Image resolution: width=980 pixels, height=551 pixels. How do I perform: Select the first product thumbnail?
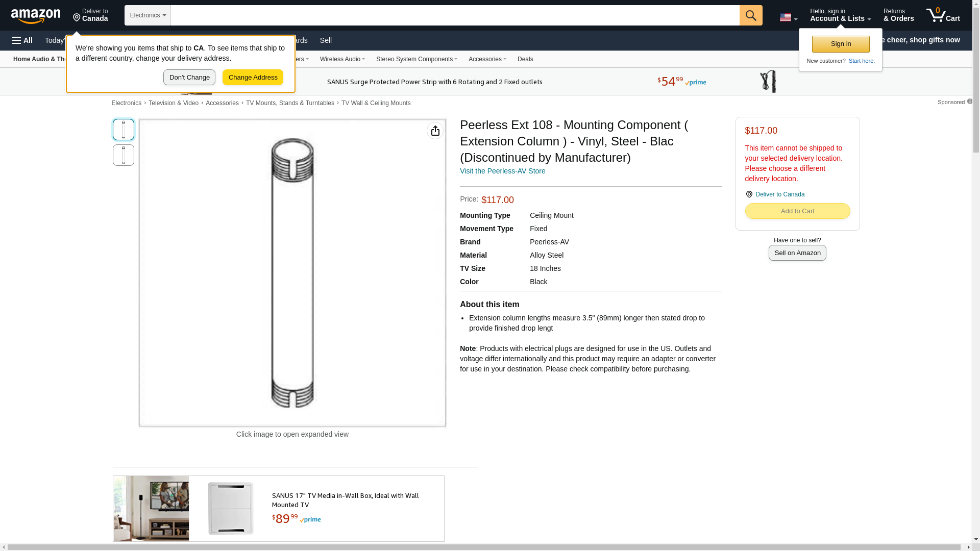[x=124, y=130]
